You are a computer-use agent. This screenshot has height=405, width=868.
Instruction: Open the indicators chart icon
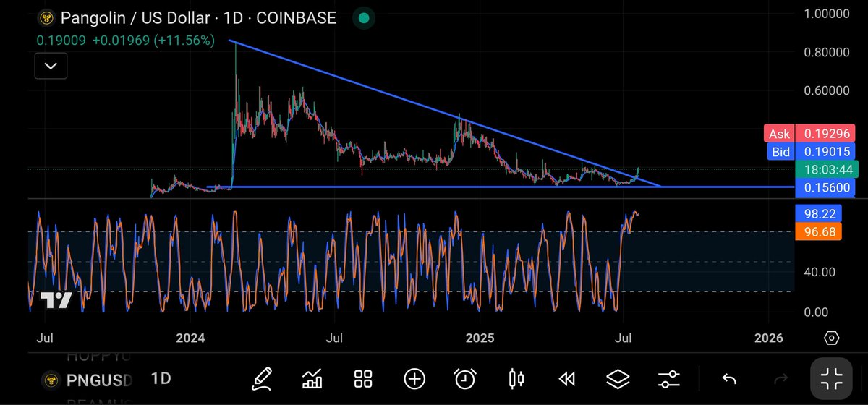(312, 378)
